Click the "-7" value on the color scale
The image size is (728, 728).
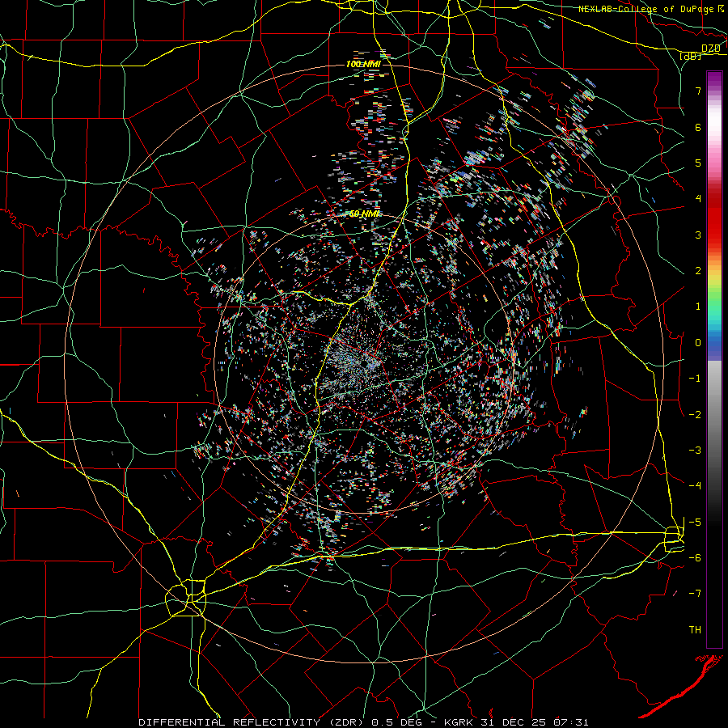pos(695,594)
